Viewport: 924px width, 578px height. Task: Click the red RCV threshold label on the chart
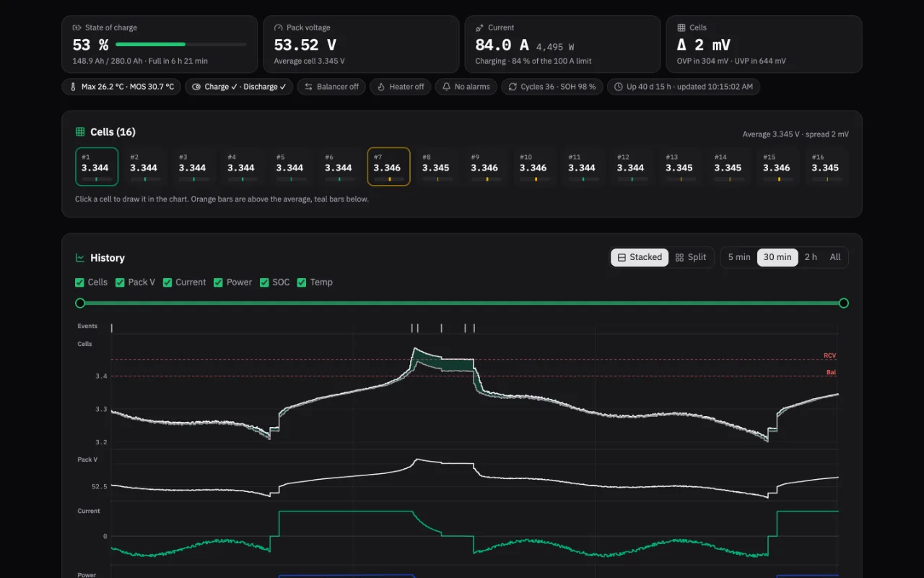(x=829, y=355)
